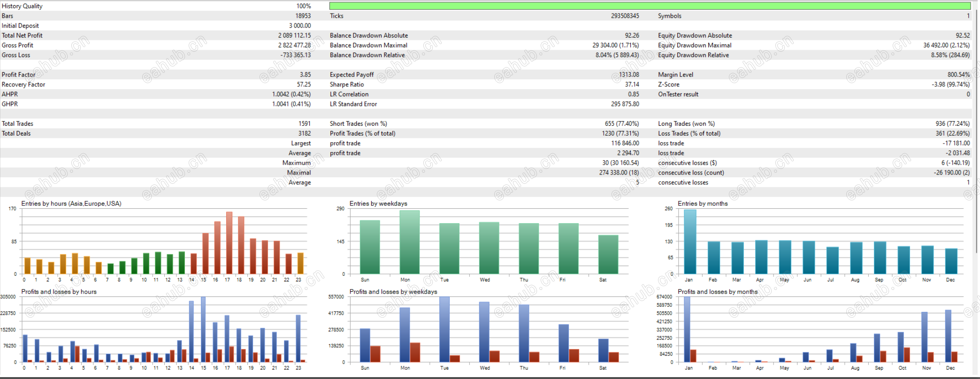Select the Total Net Profit label
Image resolution: width=980 pixels, height=379 pixels.
[x=22, y=36]
